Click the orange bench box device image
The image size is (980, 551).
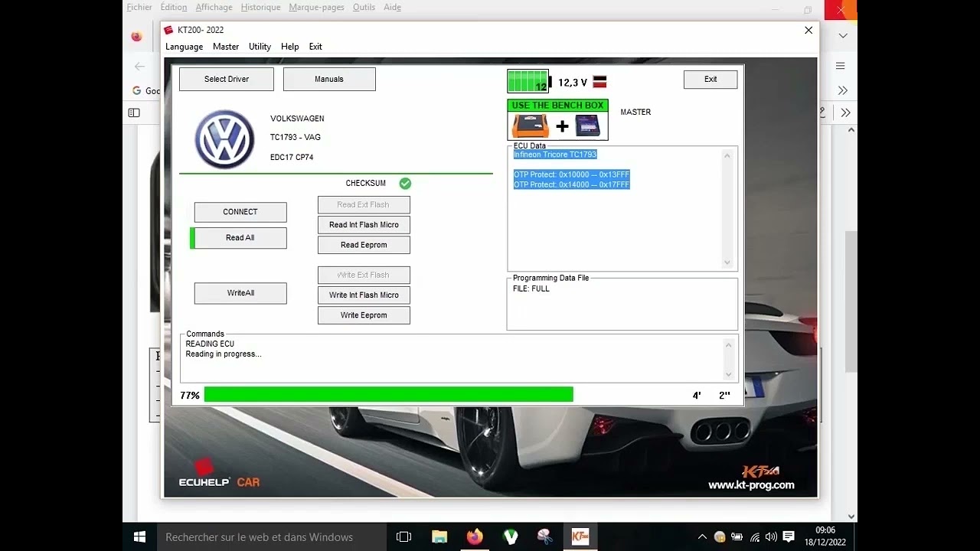point(531,126)
